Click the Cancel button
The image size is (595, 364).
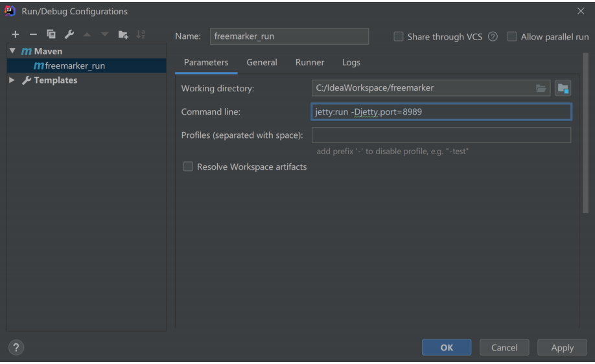[x=504, y=347]
